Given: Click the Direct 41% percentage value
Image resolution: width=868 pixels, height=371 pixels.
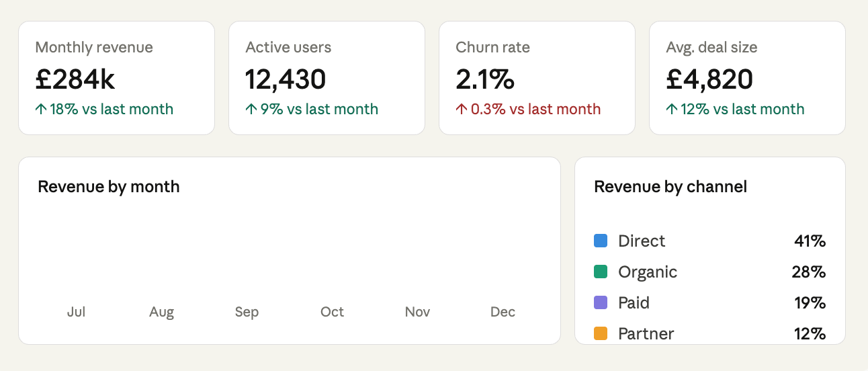Looking at the screenshot, I should click(x=810, y=241).
